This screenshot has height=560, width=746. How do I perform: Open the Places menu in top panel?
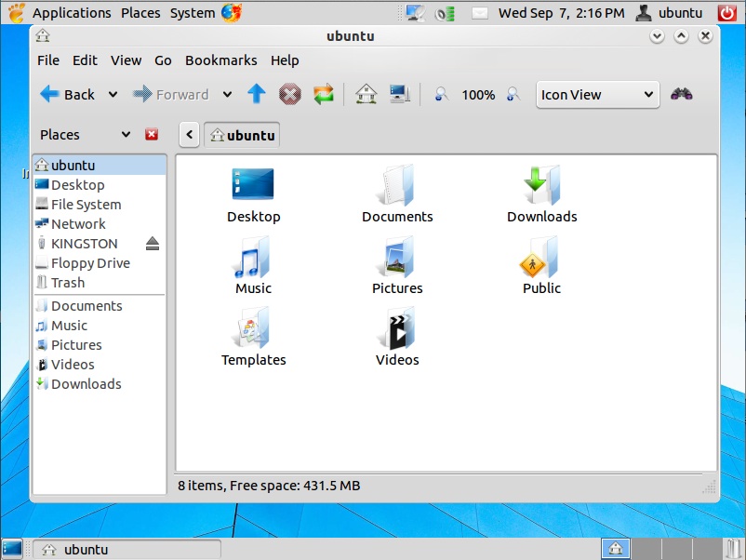[x=140, y=13]
